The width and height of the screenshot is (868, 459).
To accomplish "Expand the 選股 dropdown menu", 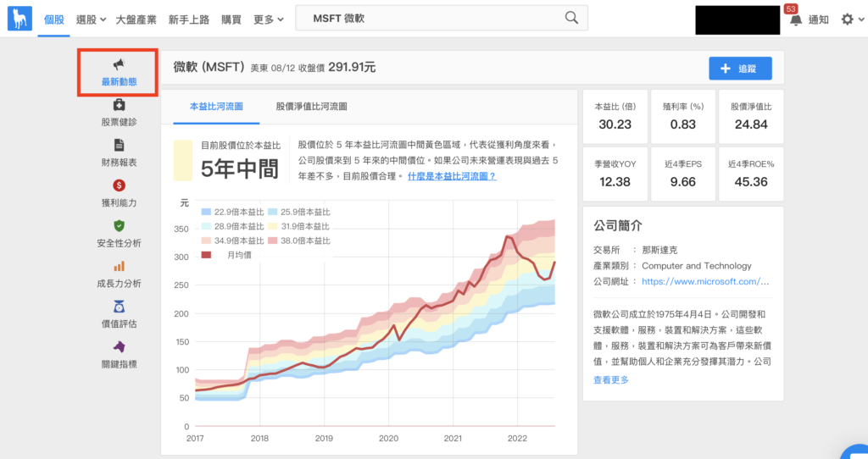I will (x=91, y=19).
